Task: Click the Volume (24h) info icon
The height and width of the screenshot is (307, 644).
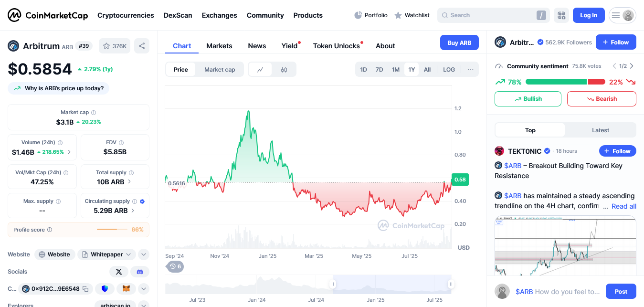Action: pos(60,143)
